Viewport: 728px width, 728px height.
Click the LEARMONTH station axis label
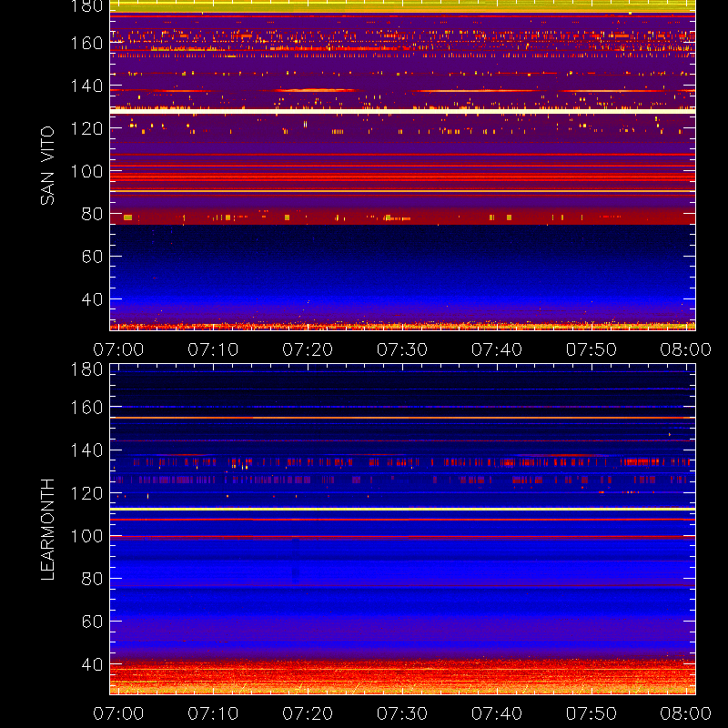click(x=47, y=530)
